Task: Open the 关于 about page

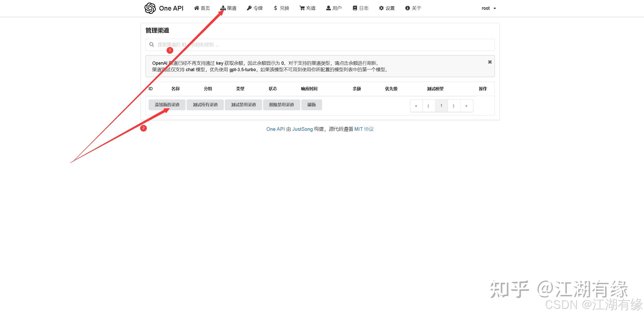Action: (413, 8)
